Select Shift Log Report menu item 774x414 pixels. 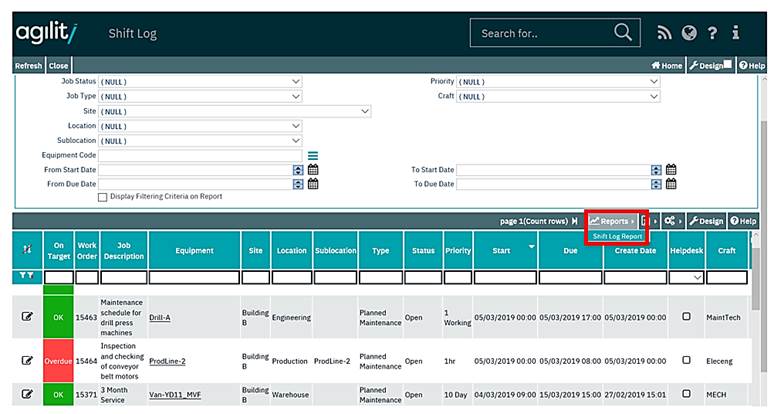click(617, 237)
